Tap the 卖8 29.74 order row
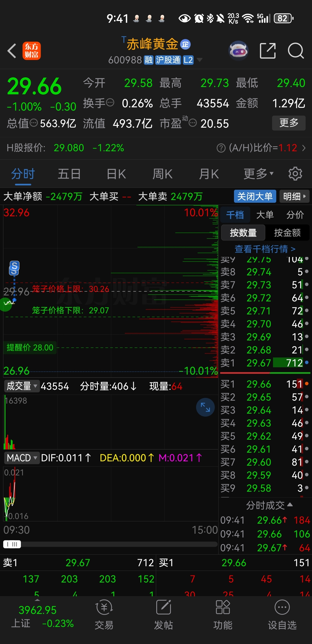The height and width of the screenshot is (644, 312). [265, 272]
